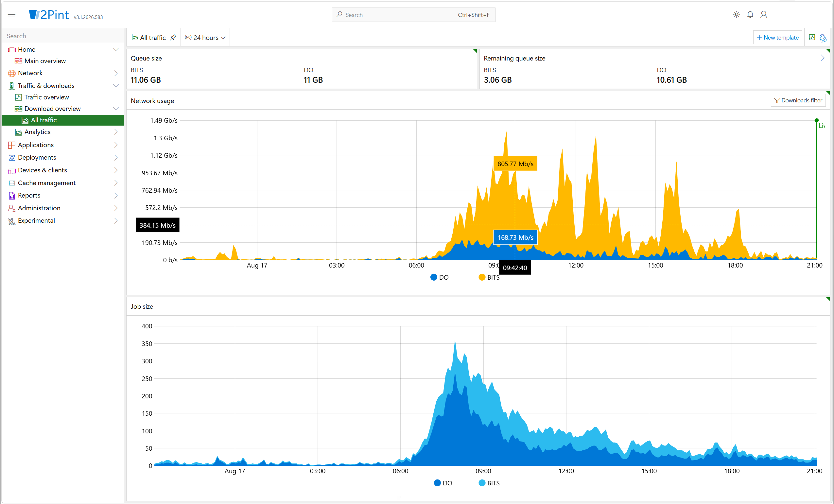Open Traffic overview page
834x504 pixels.
(x=46, y=97)
